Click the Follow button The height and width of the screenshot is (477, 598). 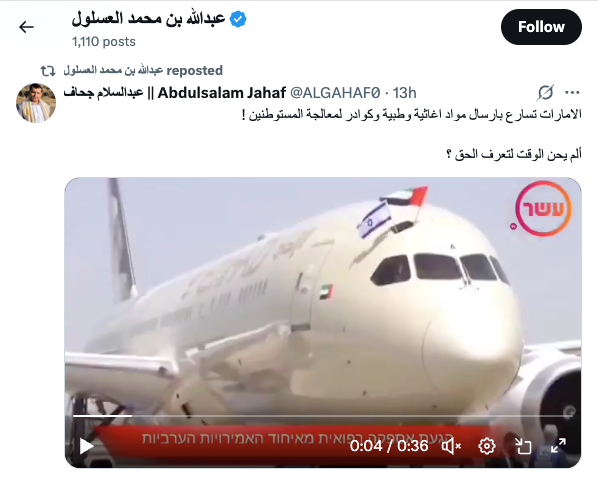541,27
